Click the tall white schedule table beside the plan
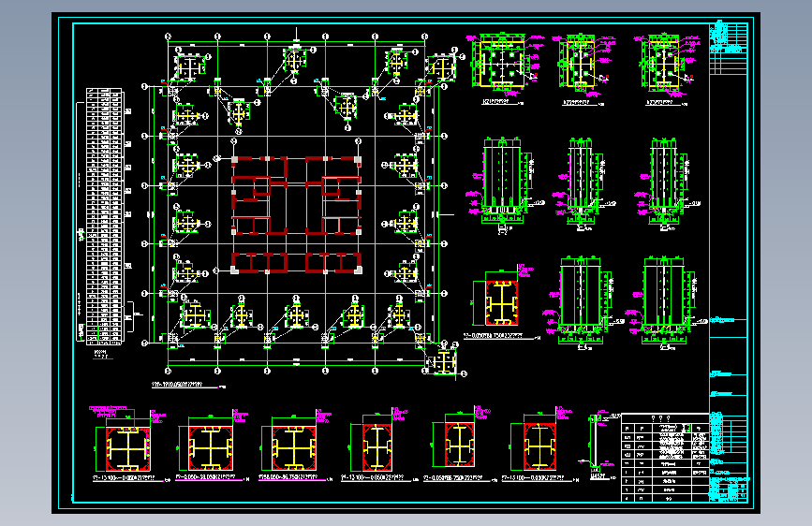The image size is (812, 526). coord(105,216)
